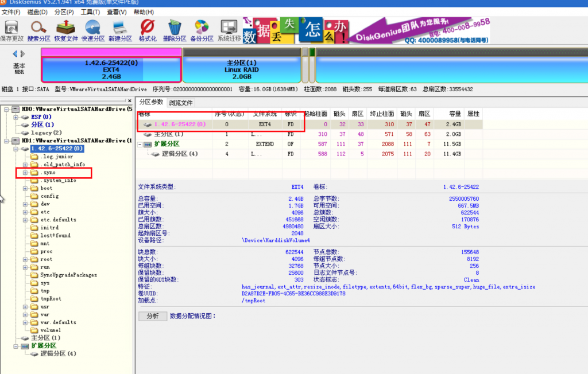The height and width of the screenshot is (374, 588).
Task: Click the 分析 analyze button
Action: click(x=153, y=316)
